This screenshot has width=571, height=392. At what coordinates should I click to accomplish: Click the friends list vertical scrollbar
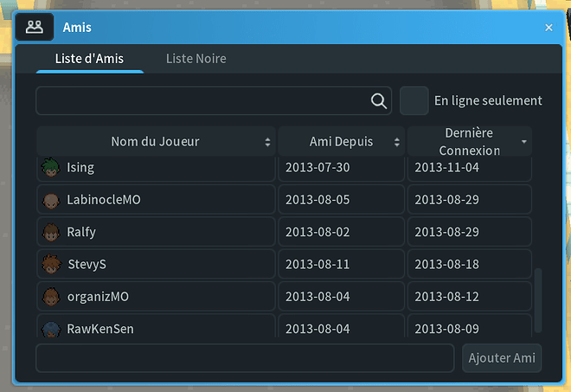tap(538, 300)
